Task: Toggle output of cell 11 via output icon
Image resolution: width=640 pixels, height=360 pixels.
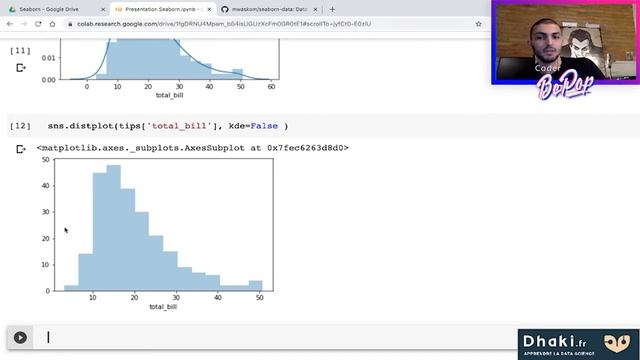Action: click(21, 68)
